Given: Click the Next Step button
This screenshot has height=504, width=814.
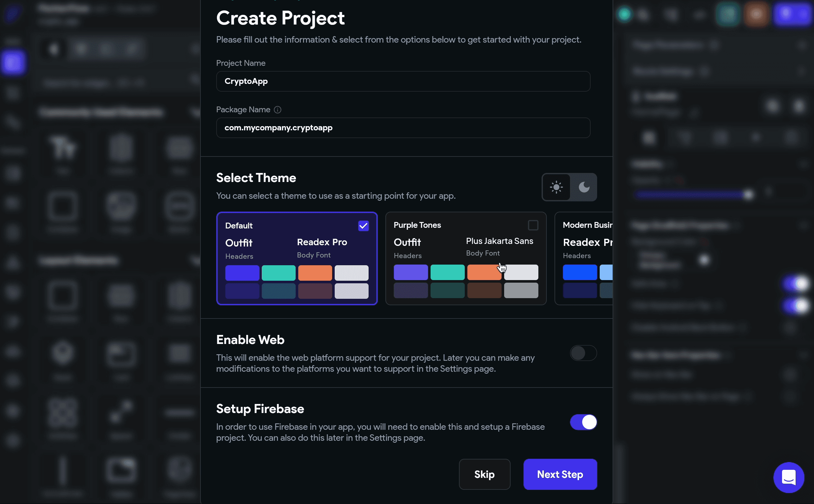Looking at the screenshot, I should point(560,474).
